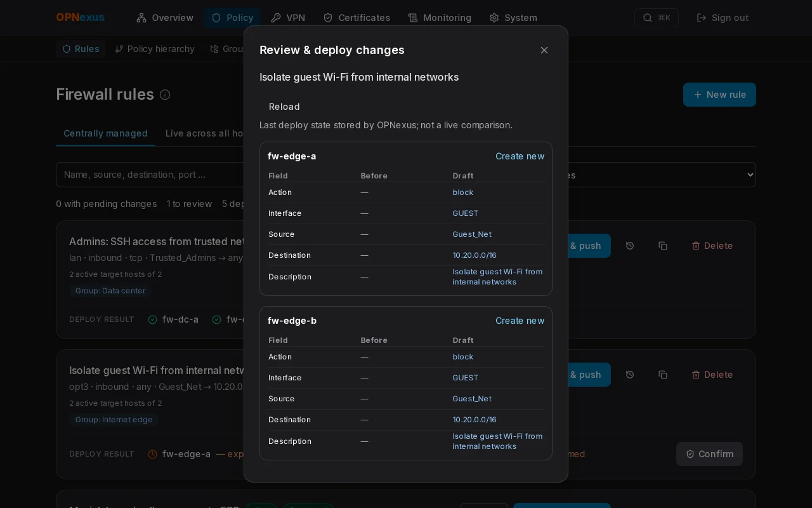This screenshot has height=508, width=812.
Task: Focus the rule search input field
Action: tap(150, 175)
